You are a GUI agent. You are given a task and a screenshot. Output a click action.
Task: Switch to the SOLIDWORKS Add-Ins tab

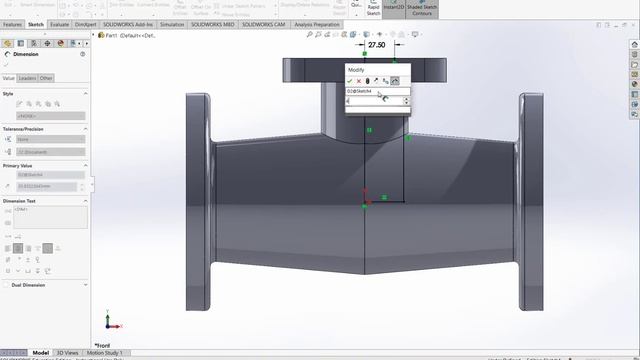click(x=128, y=24)
